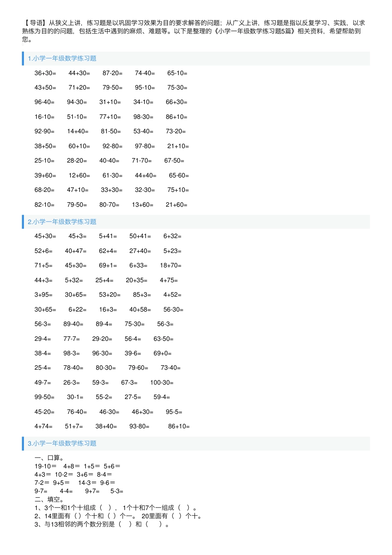Viewport: 392px width, 555px height.
Task: Click the problem 99-50= text
Action: (x=45, y=397)
